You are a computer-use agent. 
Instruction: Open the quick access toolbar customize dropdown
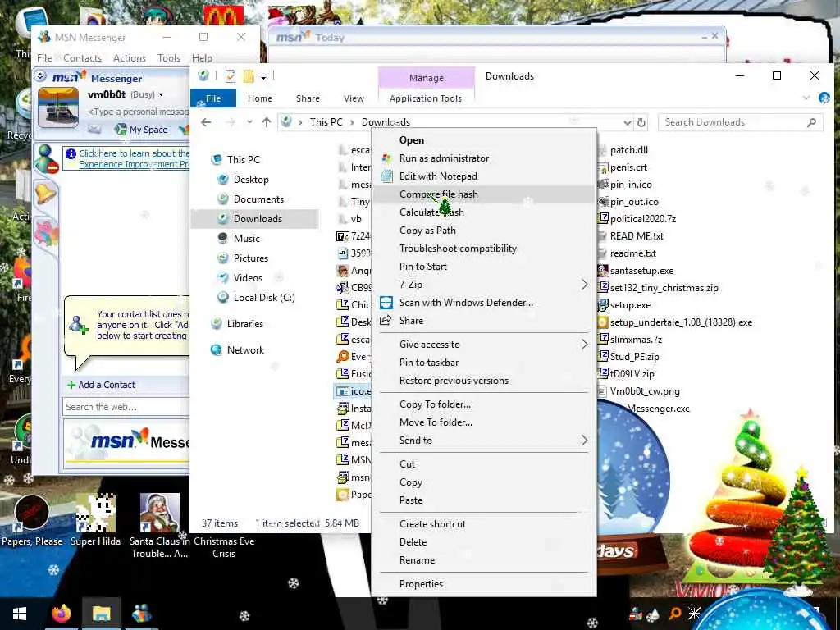263,77
